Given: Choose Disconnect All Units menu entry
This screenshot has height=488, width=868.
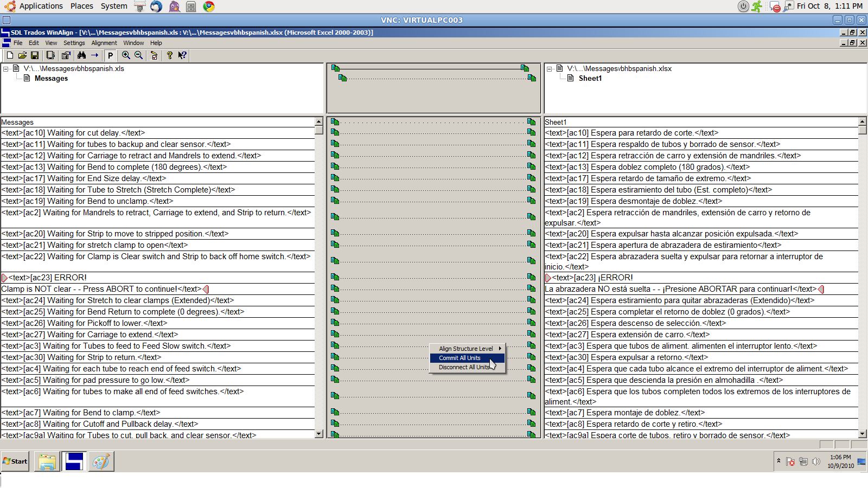Looking at the screenshot, I should pyautogui.click(x=464, y=367).
